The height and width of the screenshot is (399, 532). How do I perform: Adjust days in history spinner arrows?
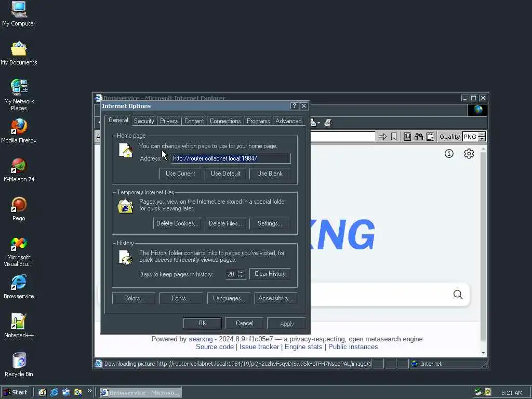tap(241, 274)
